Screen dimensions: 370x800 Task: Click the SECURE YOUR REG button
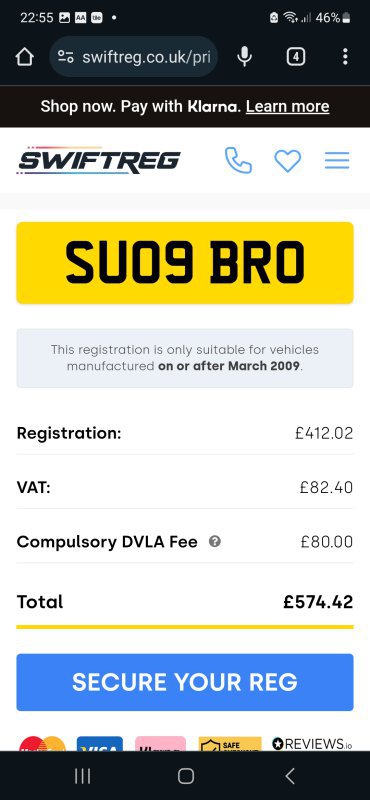click(x=185, y=682)
